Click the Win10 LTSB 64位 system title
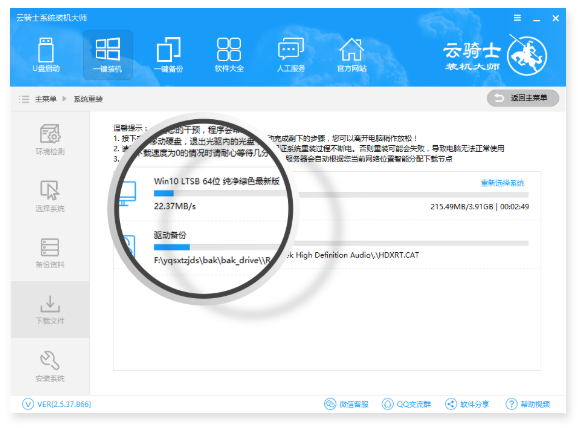 pos(216,181)
